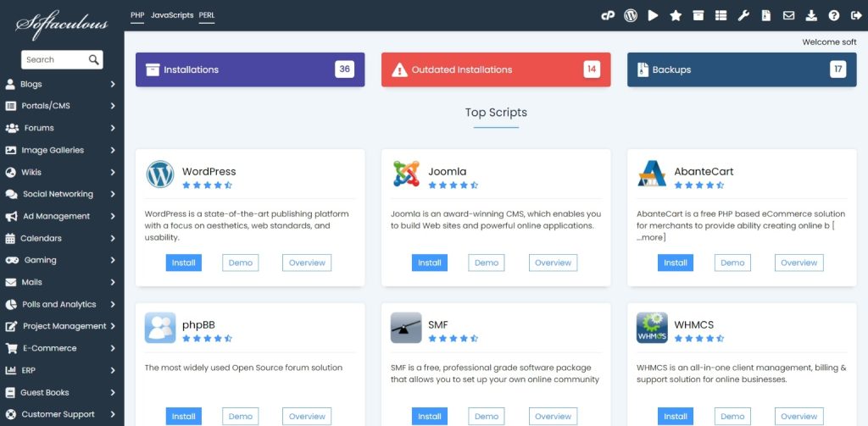The height and width of the screenshot is (426, 868).
Task: Open the wrench settings icon
Action: pos(743,15)
